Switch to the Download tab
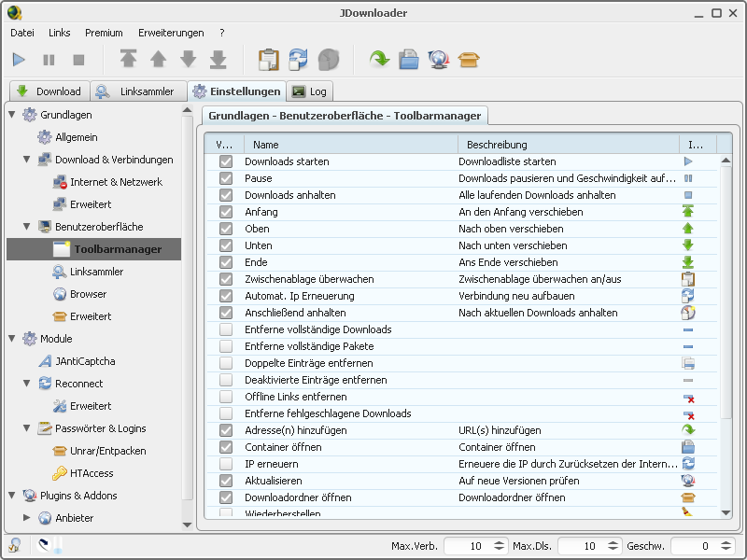This screenshot has height=560, width=747. [49, 91]
